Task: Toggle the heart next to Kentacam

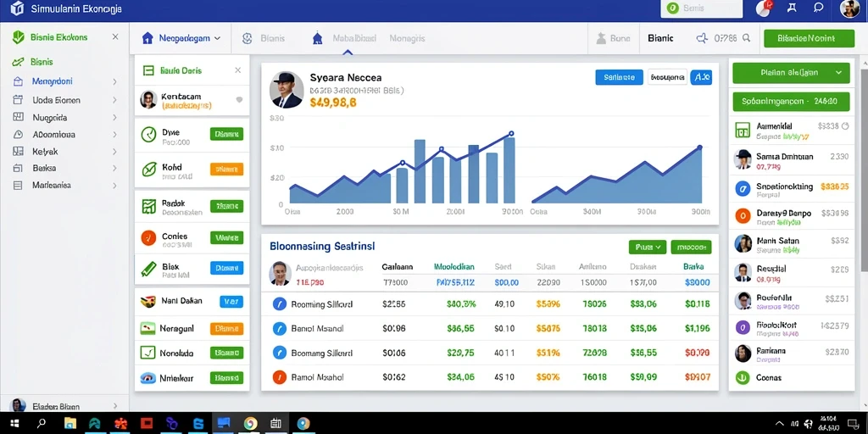Action: [239, 100]
